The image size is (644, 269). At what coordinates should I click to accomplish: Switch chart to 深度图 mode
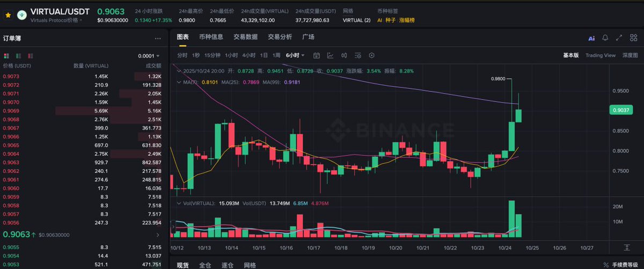point(630,55)
